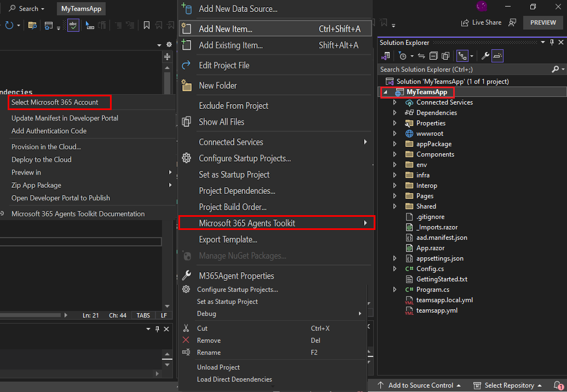The image size is (567, 392).
Task: Toggle Show All Files nested view button
Action: point(462,56)
